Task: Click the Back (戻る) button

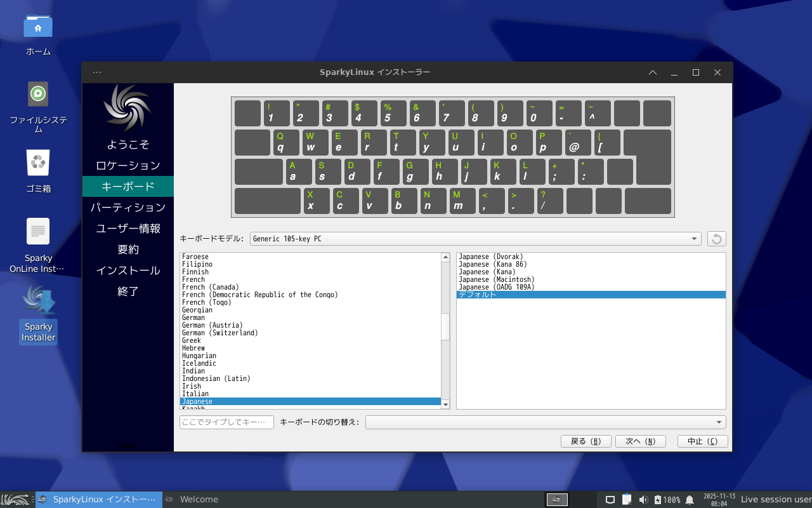Action: click(x=586, y=441)
